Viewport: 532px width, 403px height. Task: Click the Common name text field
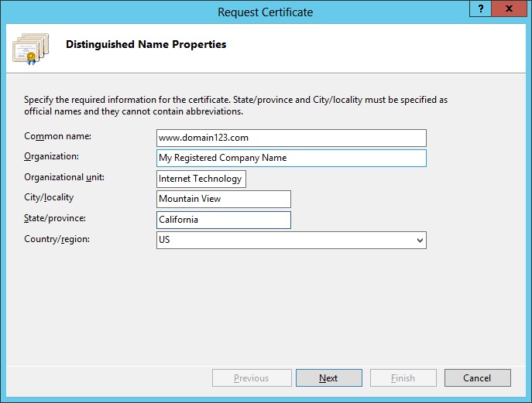pos(291,138)
